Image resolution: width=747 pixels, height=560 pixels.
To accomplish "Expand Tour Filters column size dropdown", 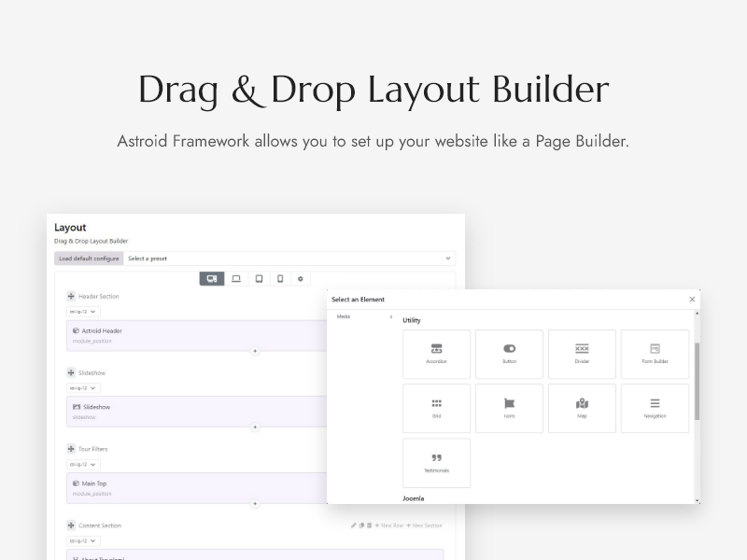I will [x=83, y=464].
